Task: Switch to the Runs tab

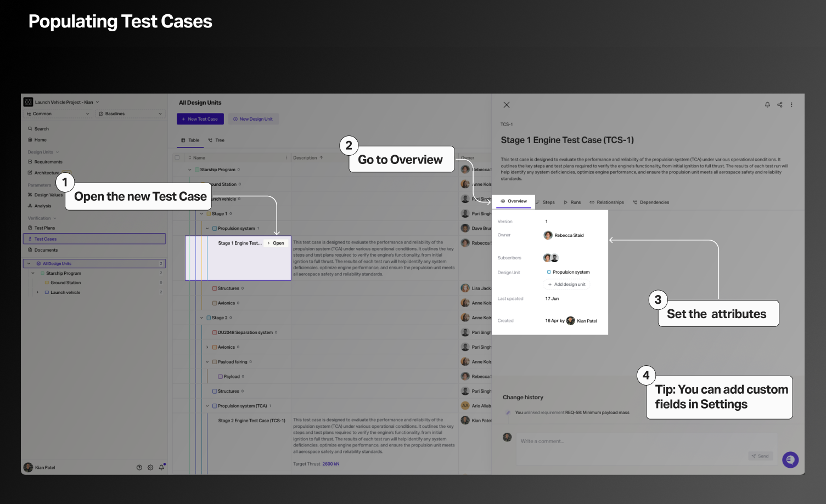Action: [x=572, y=202]
